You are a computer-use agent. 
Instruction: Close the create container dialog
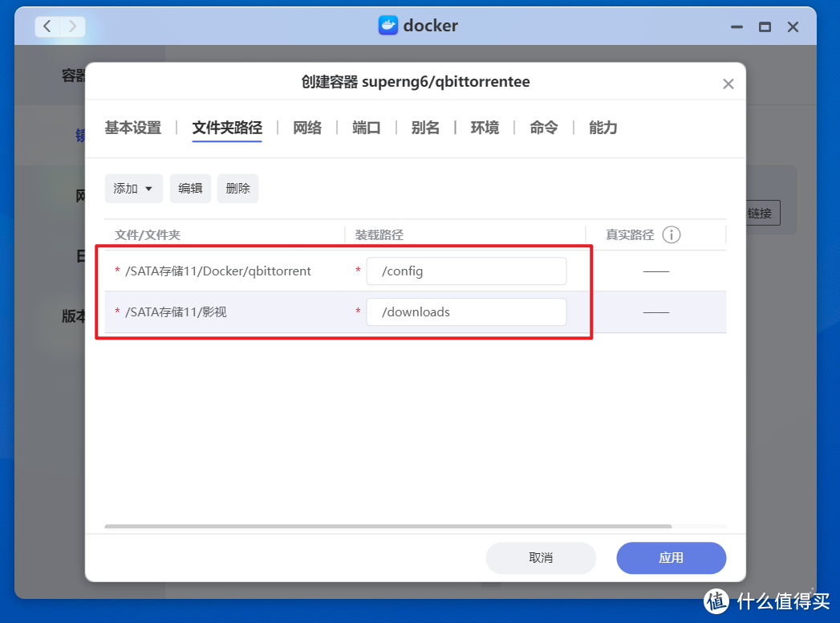click(728, 83)
